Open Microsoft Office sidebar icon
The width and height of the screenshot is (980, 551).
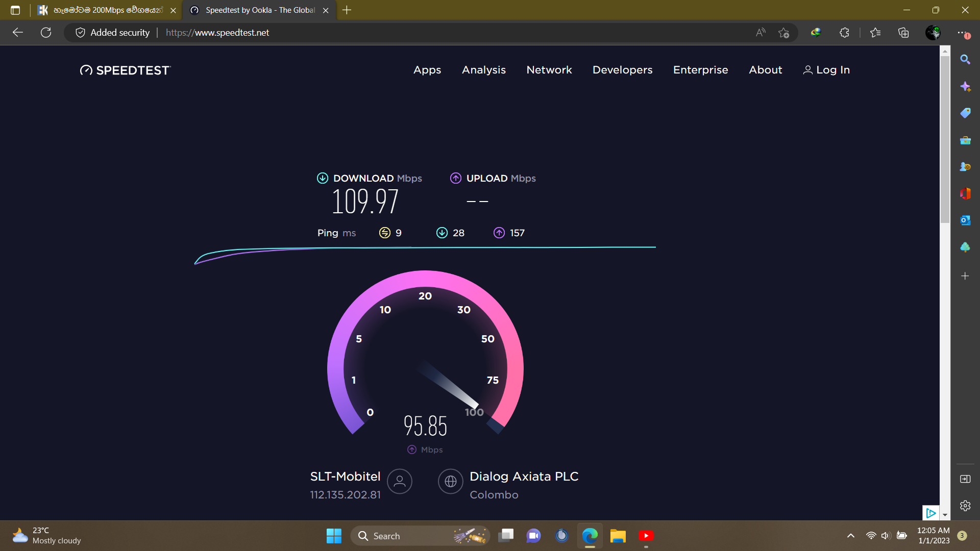(965, 193)
